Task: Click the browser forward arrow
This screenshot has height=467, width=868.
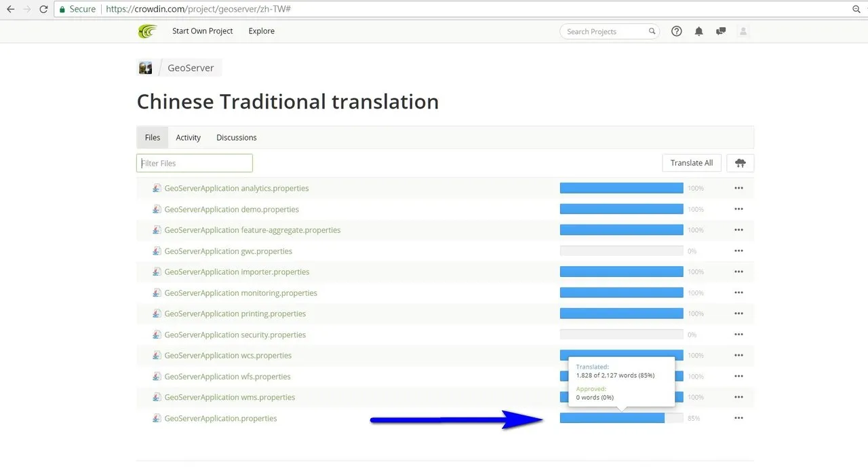Action: point(27,10)
